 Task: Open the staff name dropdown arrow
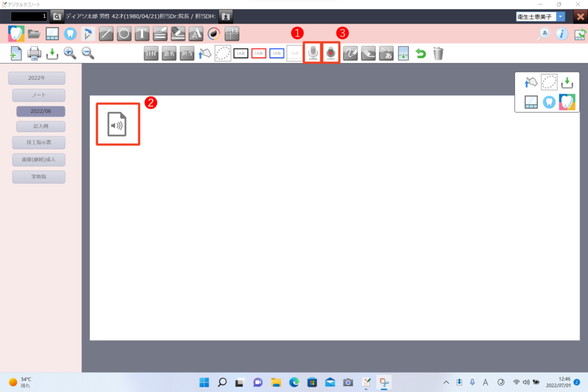(x=560, y=17)
